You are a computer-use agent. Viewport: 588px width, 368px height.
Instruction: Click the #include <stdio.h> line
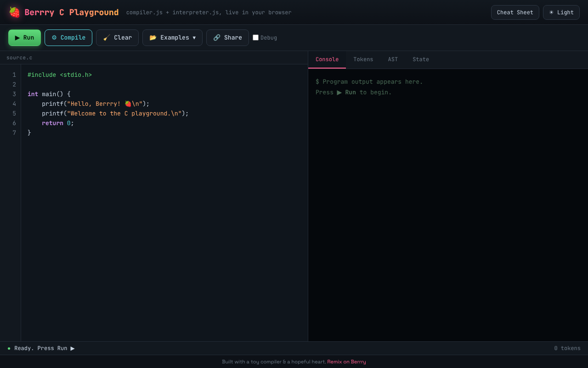(x=60, y=75)
